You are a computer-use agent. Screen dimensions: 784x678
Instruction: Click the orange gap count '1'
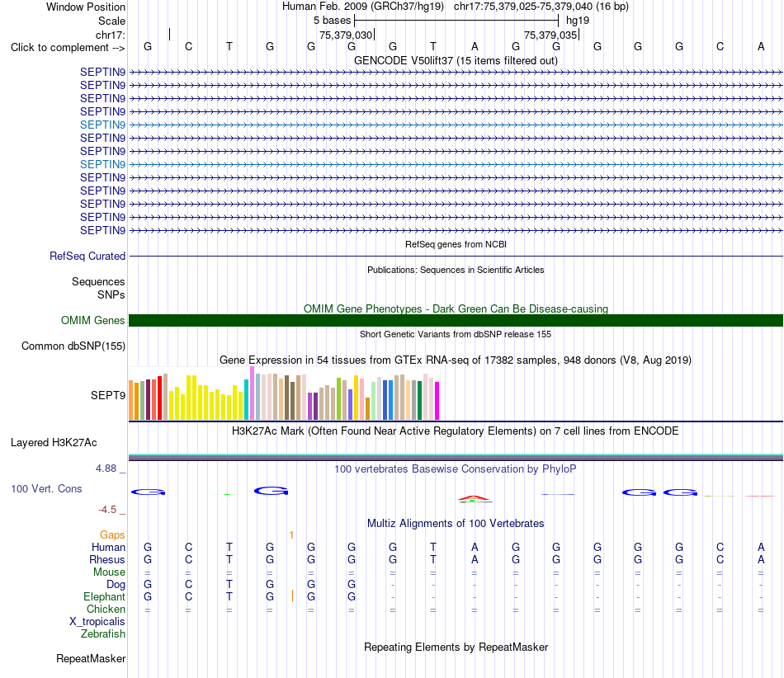coord(291,535)
